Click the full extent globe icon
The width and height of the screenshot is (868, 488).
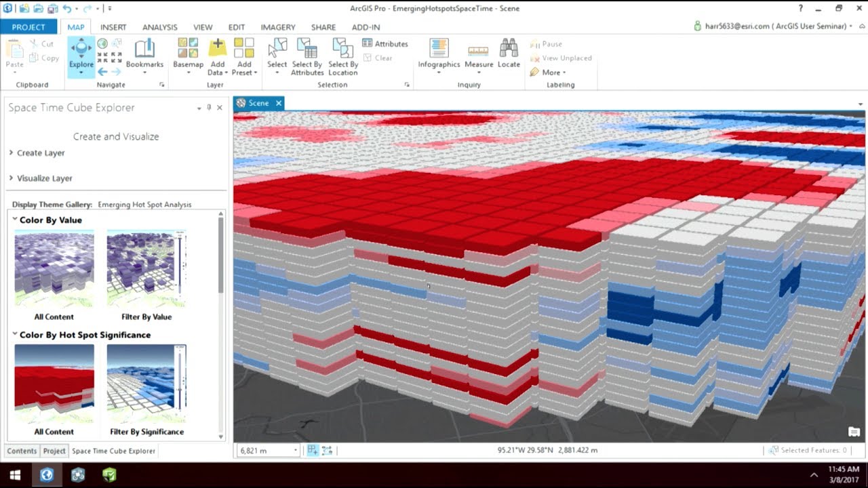(102, 43)
